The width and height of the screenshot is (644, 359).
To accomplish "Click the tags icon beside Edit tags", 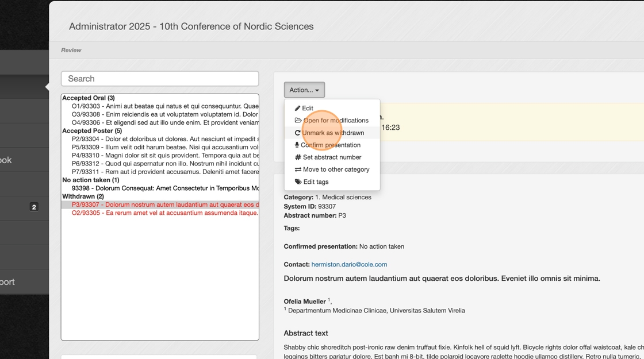I will click(x=298, y=182).
